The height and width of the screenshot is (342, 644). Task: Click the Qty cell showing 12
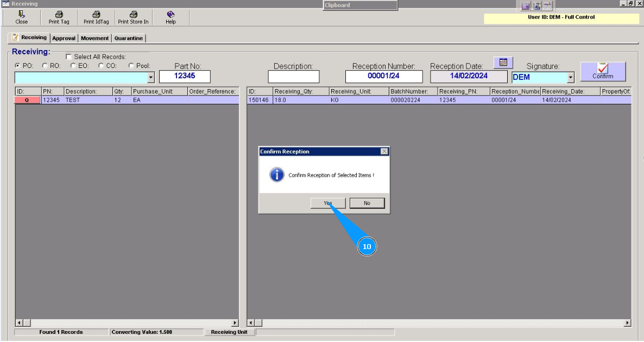tap(122, 100)
